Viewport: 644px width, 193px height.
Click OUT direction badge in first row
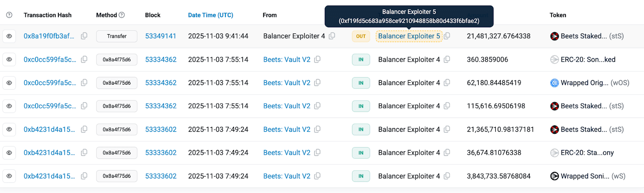361,36
